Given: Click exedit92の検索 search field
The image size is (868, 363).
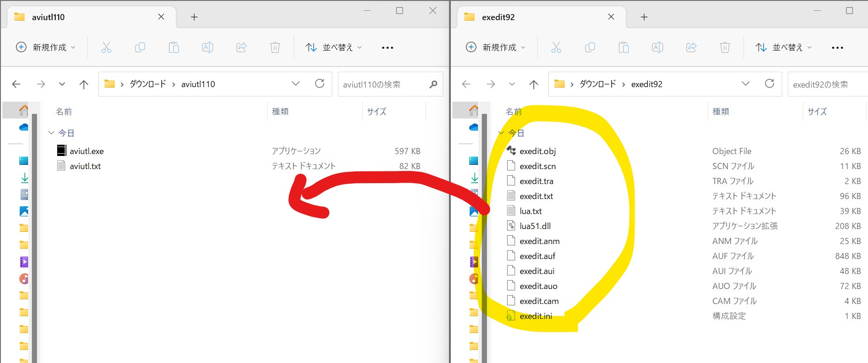Looking at the screenshot, I should pos(828,84).
